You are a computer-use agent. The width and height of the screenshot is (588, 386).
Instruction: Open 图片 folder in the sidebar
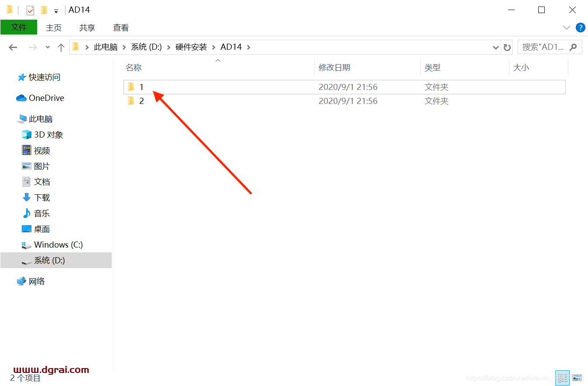point(42,166)
